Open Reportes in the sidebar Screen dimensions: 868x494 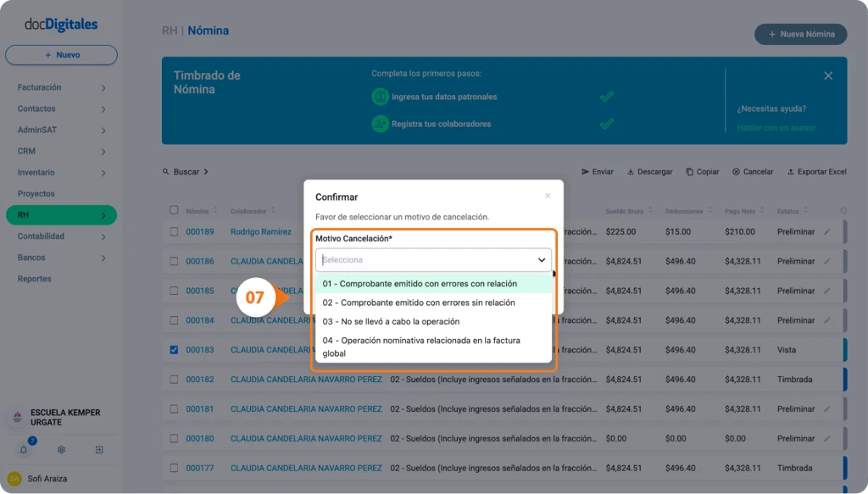pos(34,279)
